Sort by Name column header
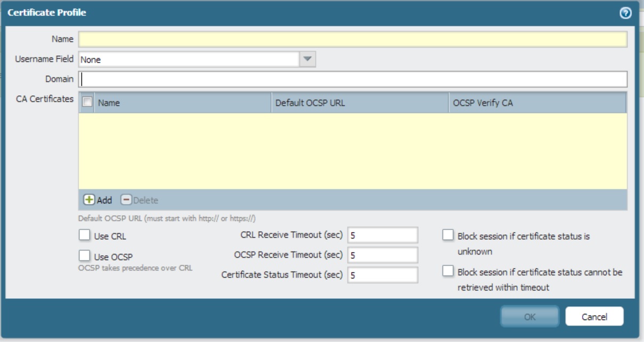Image resolution: width=644 pixels, height=342 pixels. (x=182, y=103)
